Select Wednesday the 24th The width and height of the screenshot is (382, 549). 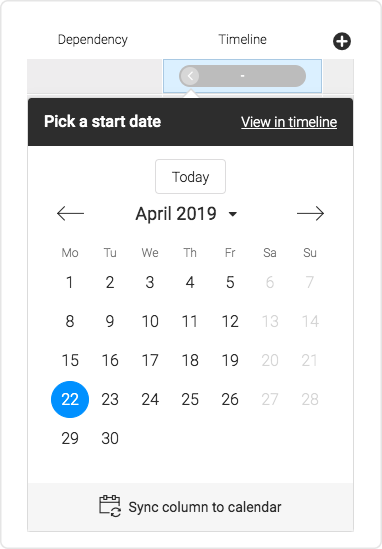150,399
